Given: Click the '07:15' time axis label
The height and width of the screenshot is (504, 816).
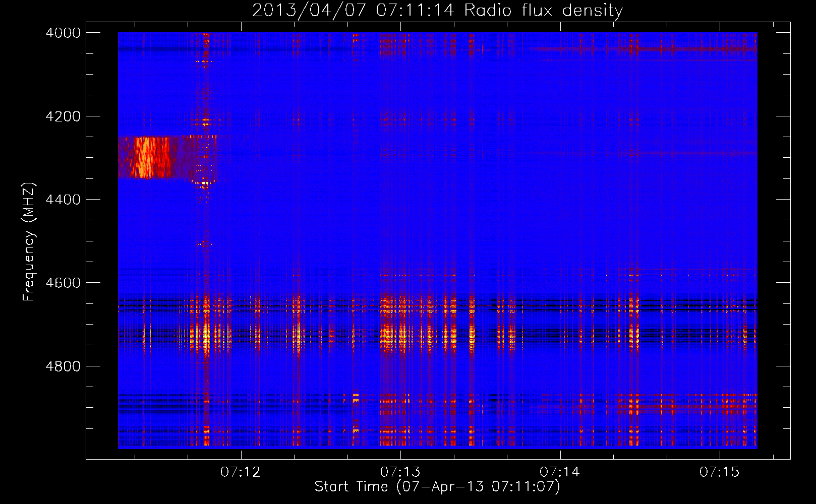Looking at the screenshot, I should click(719, 472).
